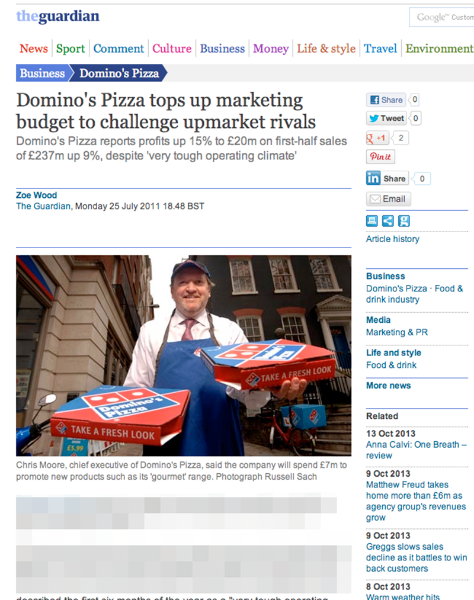Click the print icon above Article history
This screenshot has height=600, width=474.
click(x=371, y=221)
